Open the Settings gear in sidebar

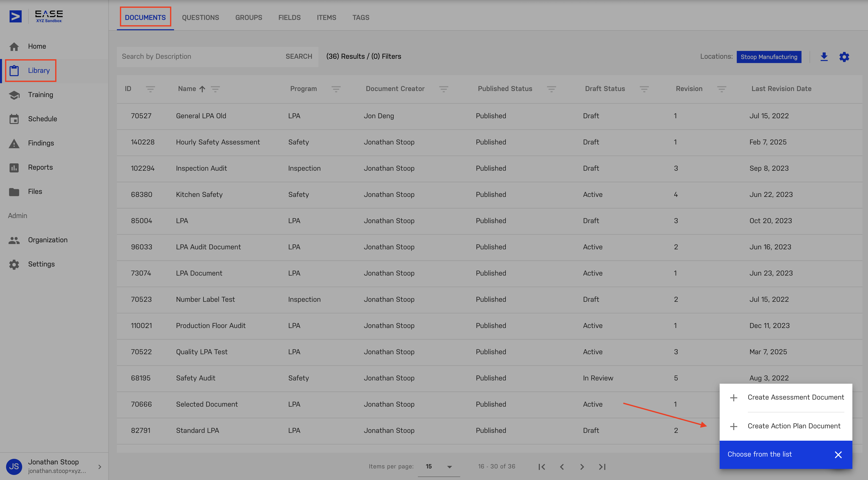point(14,264)
